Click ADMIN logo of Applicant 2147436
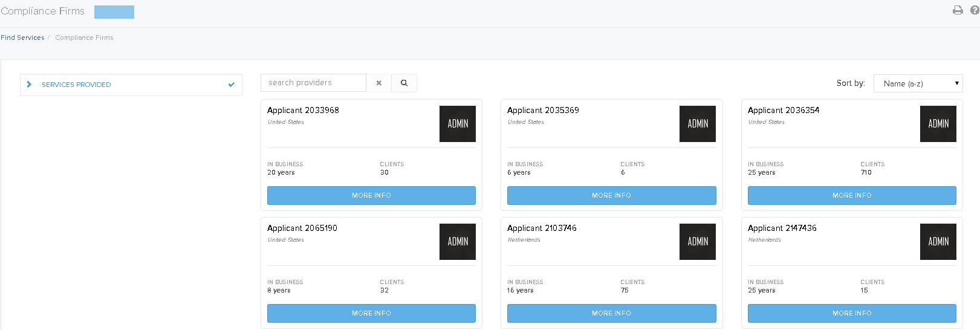Image resolution: width=980 pixels, height=330 pixels. tap(938, 242)
